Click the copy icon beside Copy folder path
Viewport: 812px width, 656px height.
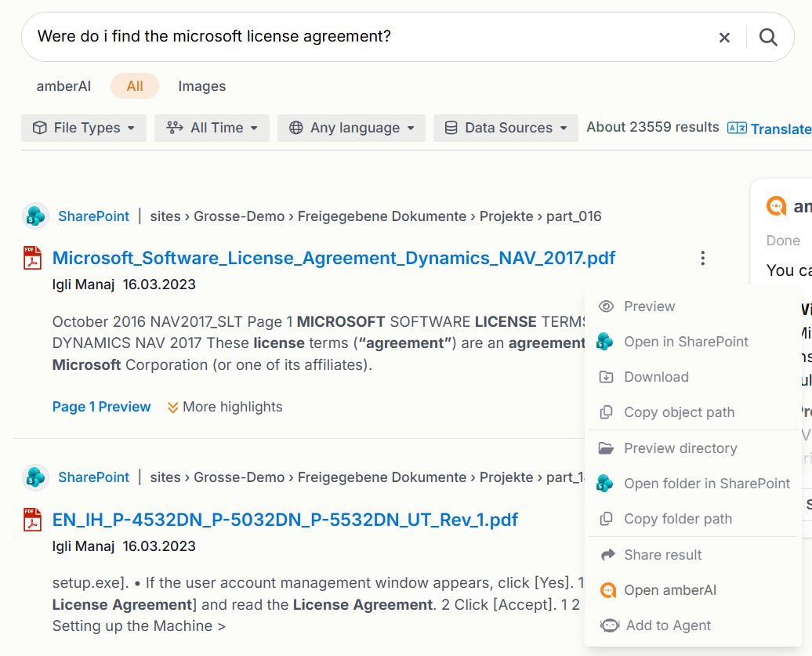606,519
